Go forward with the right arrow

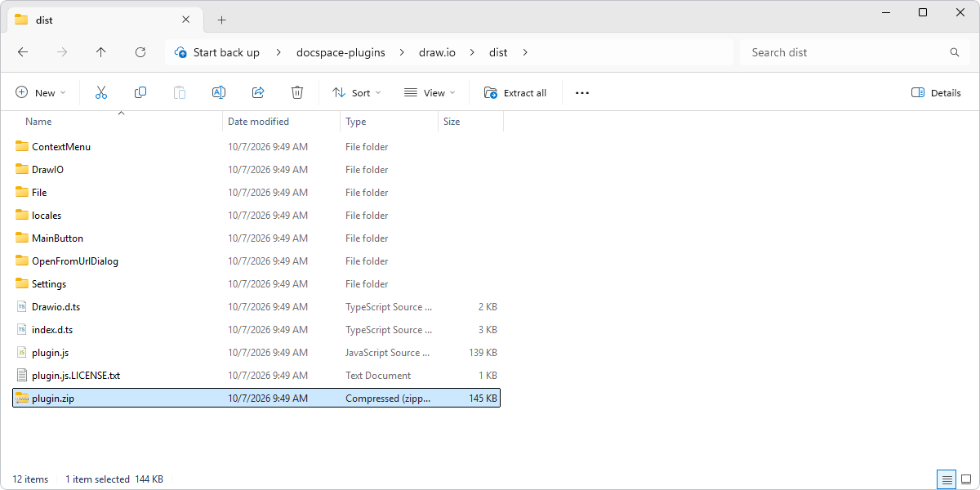pos(62,52)
